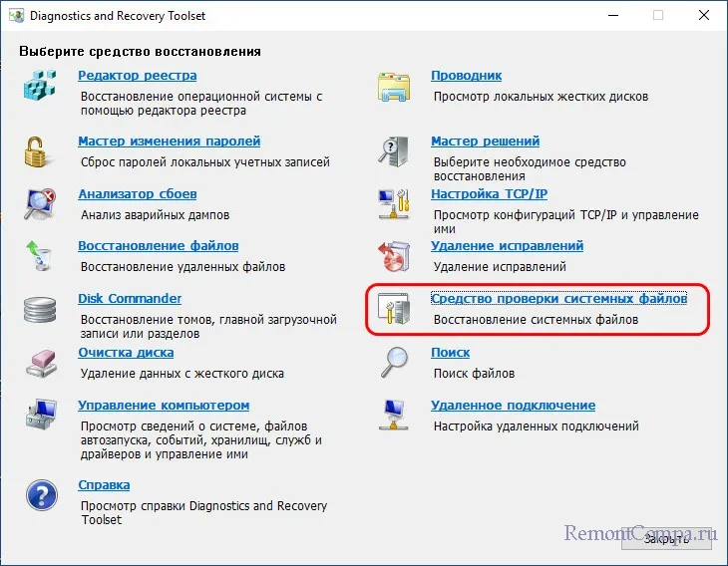
Task: Open the Проводник link
Action: pos(466,75)
